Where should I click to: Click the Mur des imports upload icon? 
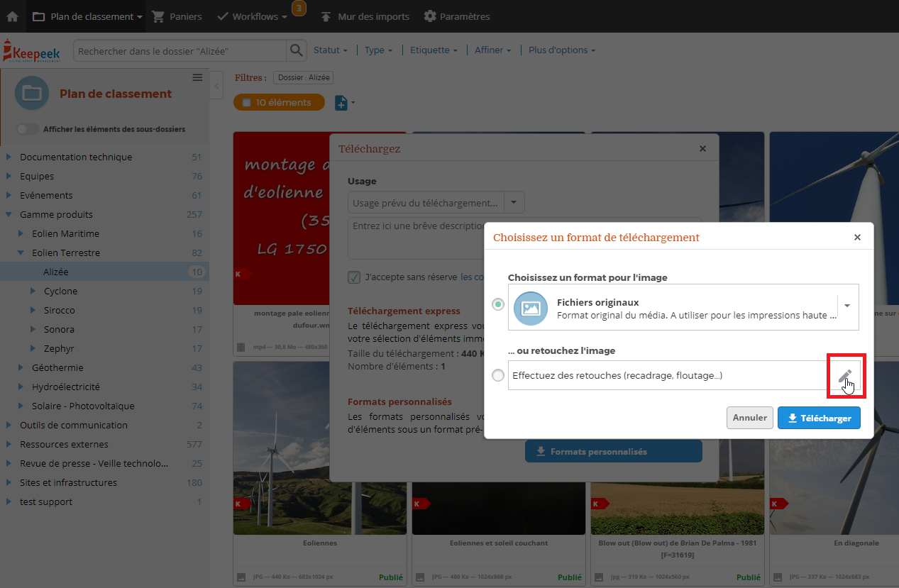tap(326, 16)
